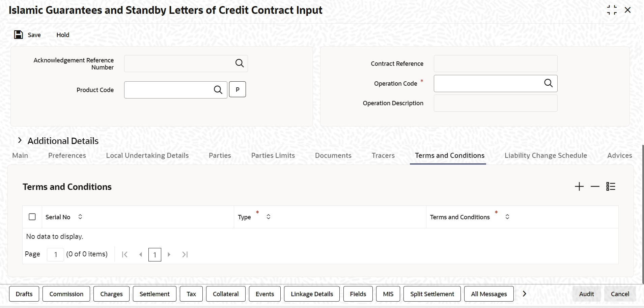The width and height of the screenshot is (644, 308).
Task: Show more bottom toolbar buttons with chevron
Action: coord(524,294)
